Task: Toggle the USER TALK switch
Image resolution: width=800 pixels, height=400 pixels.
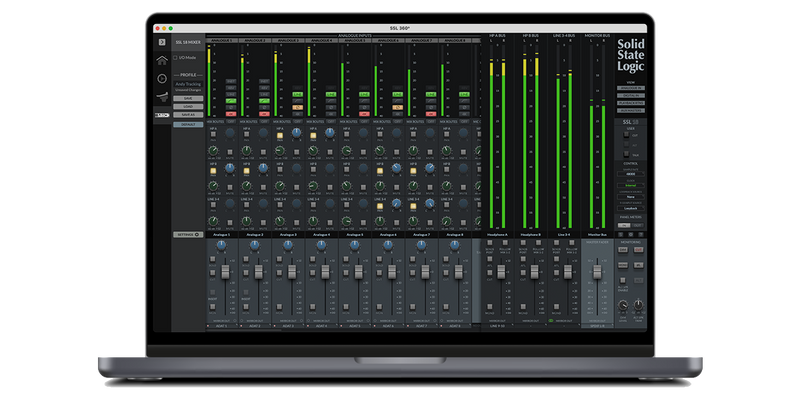Action: point(627,154)
